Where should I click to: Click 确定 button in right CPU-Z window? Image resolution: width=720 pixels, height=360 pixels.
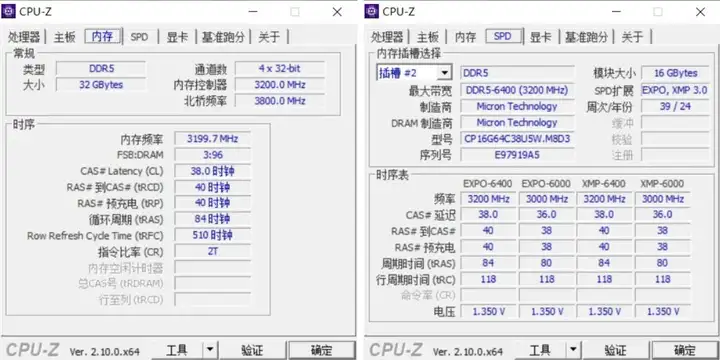[x=685, y=351]
